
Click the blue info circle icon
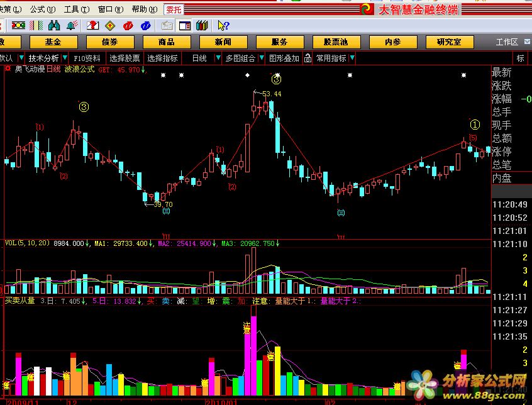point(145,25)
